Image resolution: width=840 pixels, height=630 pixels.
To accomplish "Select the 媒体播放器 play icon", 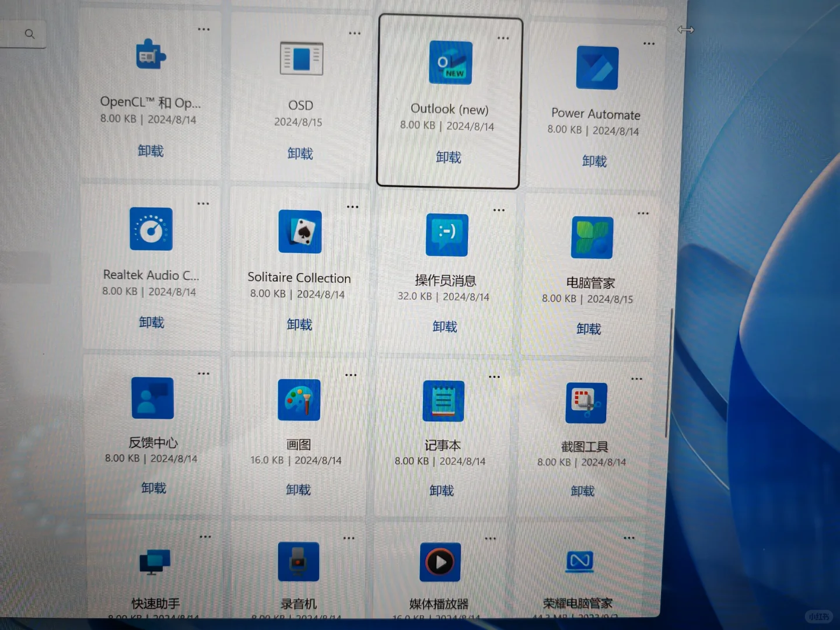I will tap(440, 562).
